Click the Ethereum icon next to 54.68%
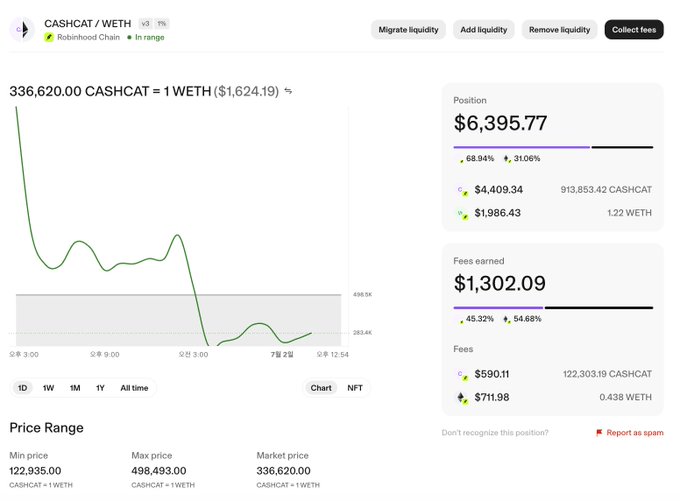680x501 pixels. pyautogui.click(x=507, y=320)
